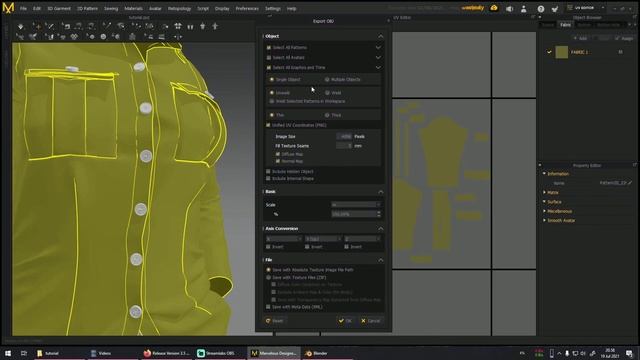This screenshot has height=360, width=640.
Task: Click Add in the Object Browser
Action: coord(580,38)
